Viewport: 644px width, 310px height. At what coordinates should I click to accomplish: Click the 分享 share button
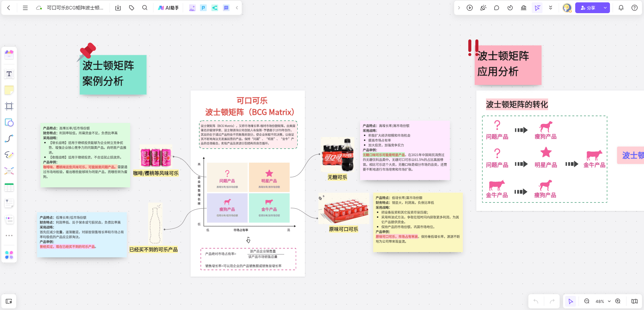pyautogui.click(x=588, y=8)
